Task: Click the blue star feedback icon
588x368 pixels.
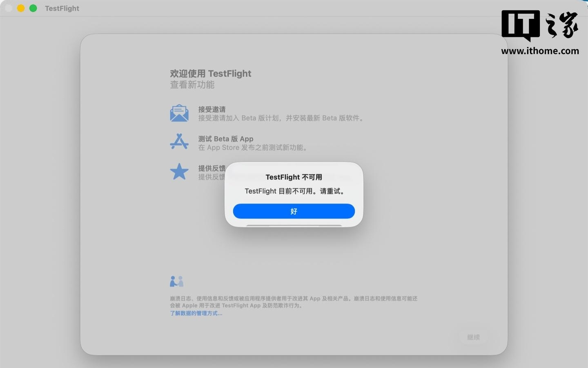Action: (x=179, y=172)
